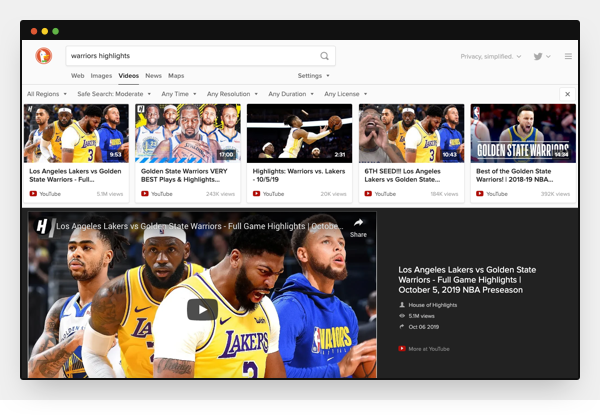Click the 'Oct 06 2019' date text
Viewport: 600px width, 415px height.
[424, 327]
